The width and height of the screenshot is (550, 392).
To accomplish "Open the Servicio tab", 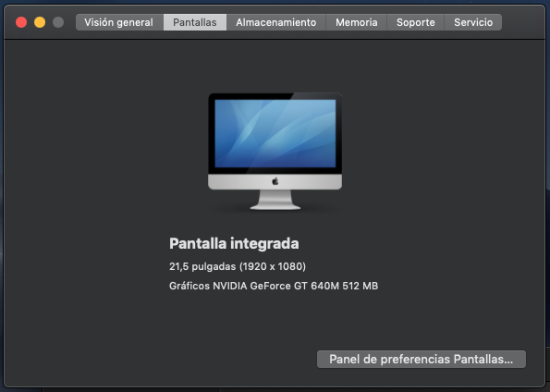I will click(473, 22).
